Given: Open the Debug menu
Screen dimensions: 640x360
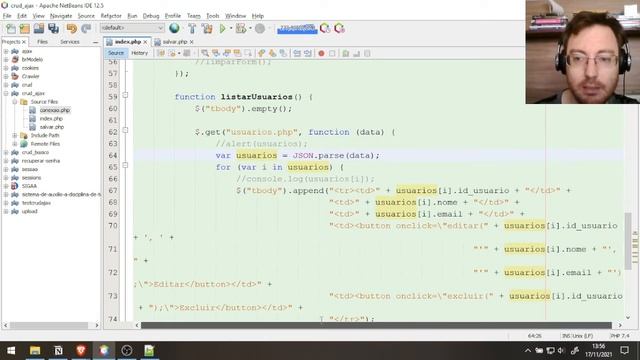Looking at the screenshot, I should pyautogui.click(x=151, y=16).
